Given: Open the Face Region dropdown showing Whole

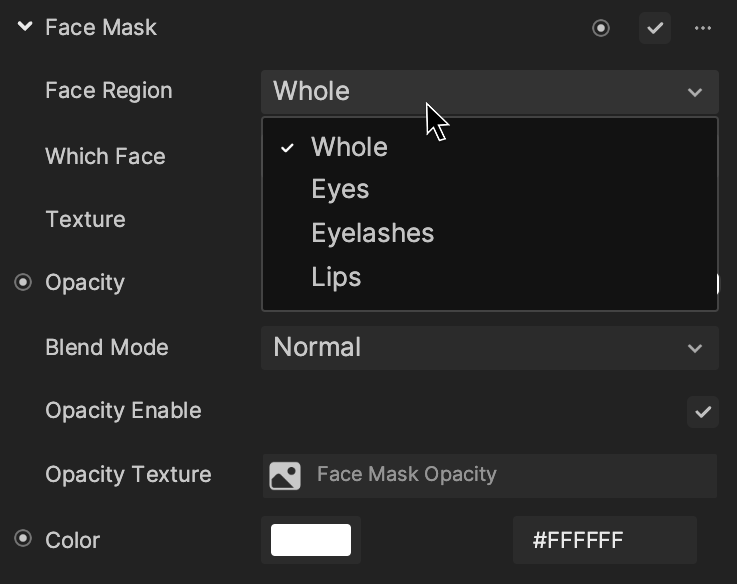Looking at the screenshot, I should tap(490, 92).
